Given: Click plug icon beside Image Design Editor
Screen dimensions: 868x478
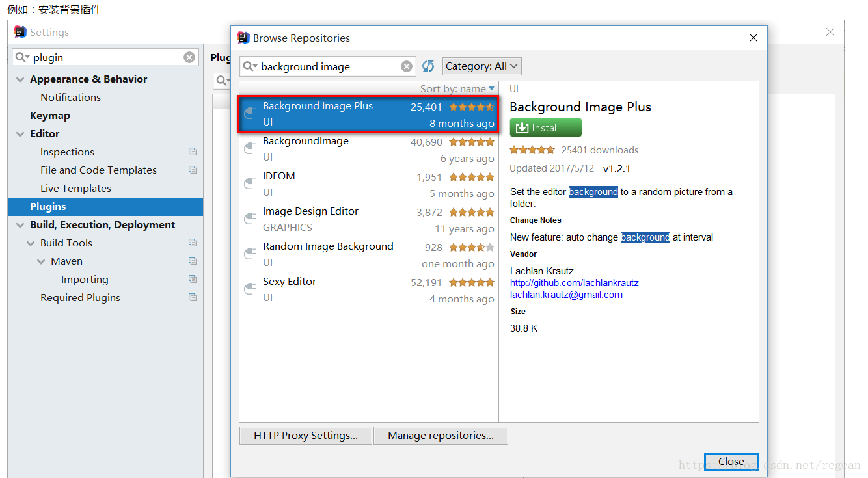Looking at the screenshot, I should [x=249, y=220].
